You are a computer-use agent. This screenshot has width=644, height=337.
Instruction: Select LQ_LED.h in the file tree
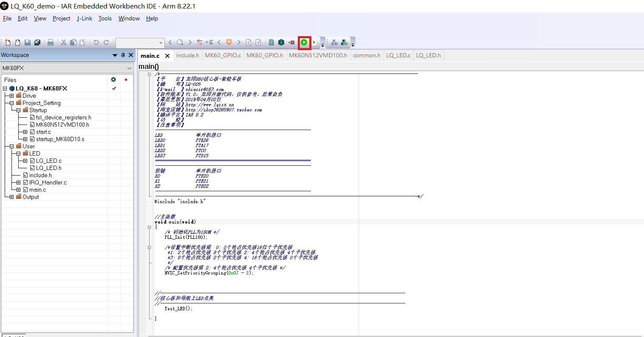(x=48, y=168)
